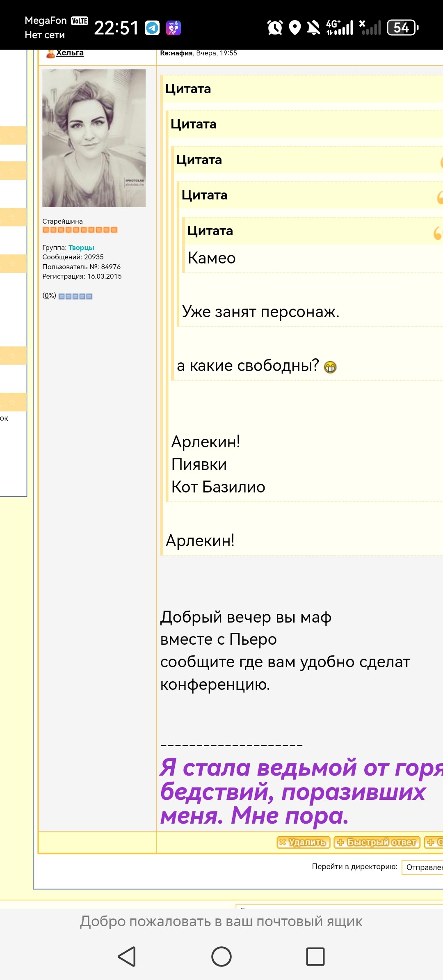The image size is (443, 980).
Task: Go to the Android home screen
Action: pyautogui.click(x=221, y=957)
